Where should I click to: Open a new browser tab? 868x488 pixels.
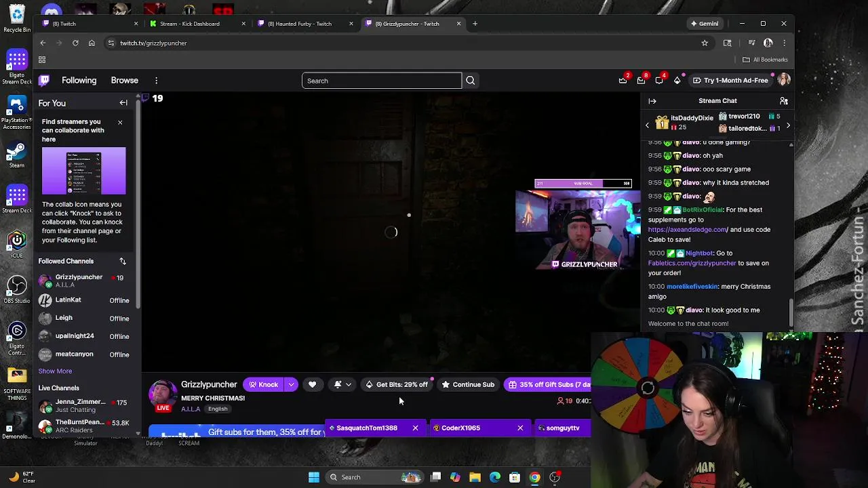click(x=475, y=24)
